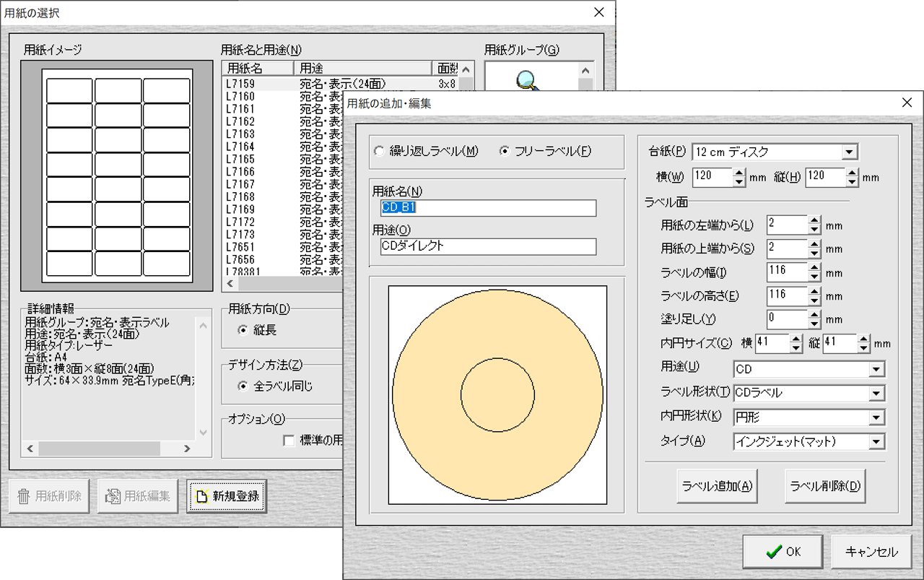This screenshot has width=924, height=580.
Task: Close the 用紙の追加・編集 dialog
Action: click(x=907, y=103)
